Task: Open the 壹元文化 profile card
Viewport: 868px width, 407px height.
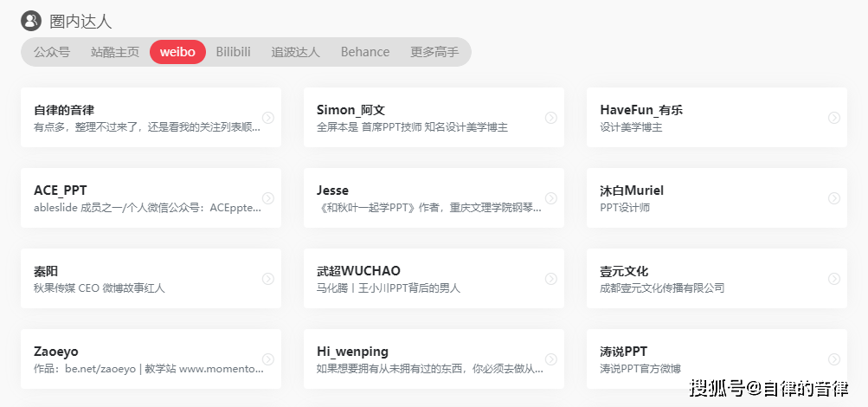Action: [717, 279]
